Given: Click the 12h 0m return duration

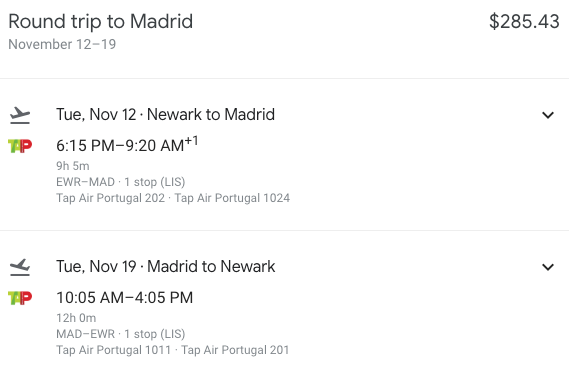Looking at the screenshot, I should click(x=76, y=318).
